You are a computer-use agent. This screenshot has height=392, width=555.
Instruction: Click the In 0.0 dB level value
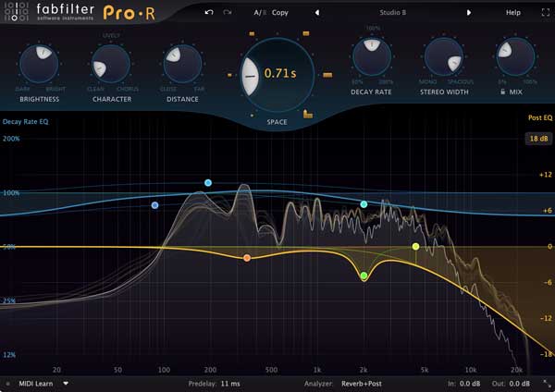click(470, 384)
